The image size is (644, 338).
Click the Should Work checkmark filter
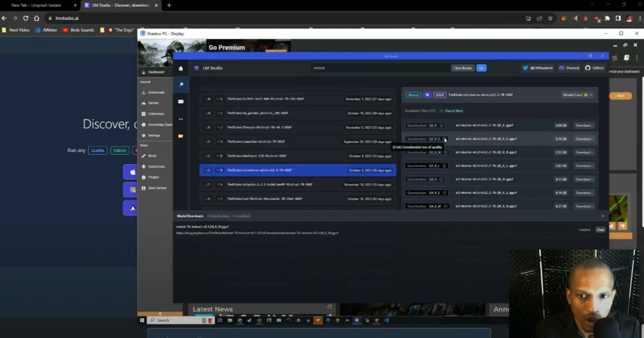451,111
